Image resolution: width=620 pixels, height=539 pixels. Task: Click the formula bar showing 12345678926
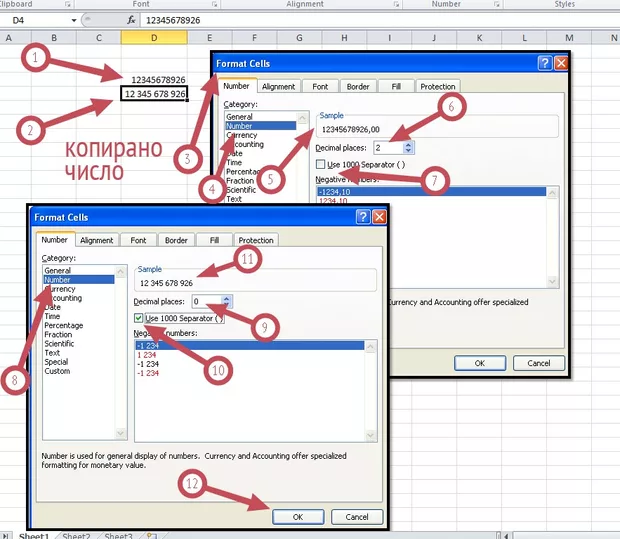[x=380, y=20]
